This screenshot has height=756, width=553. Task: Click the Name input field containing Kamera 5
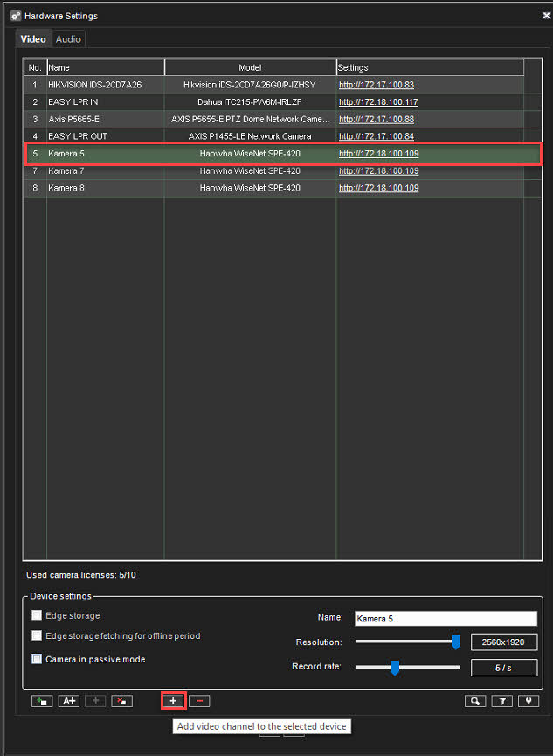pos(445,618)
